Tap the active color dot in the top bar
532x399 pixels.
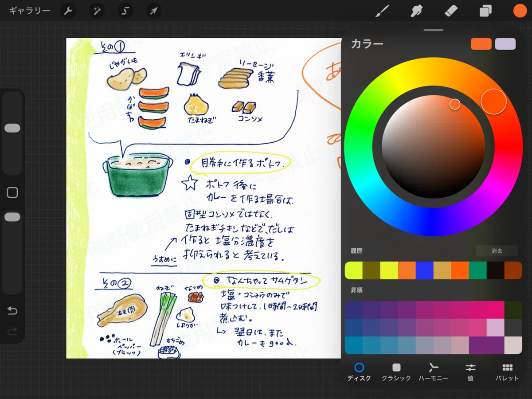pos(520,11)
